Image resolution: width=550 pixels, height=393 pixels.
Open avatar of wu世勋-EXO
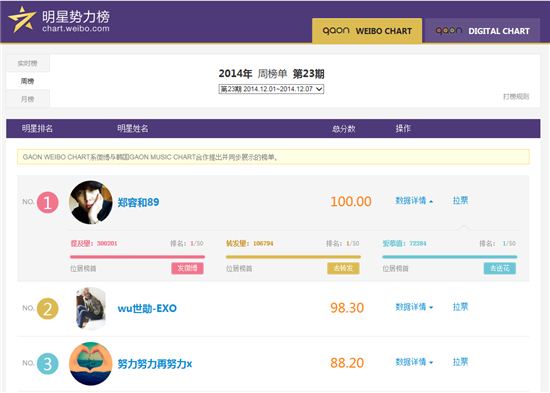coord(91,308)
